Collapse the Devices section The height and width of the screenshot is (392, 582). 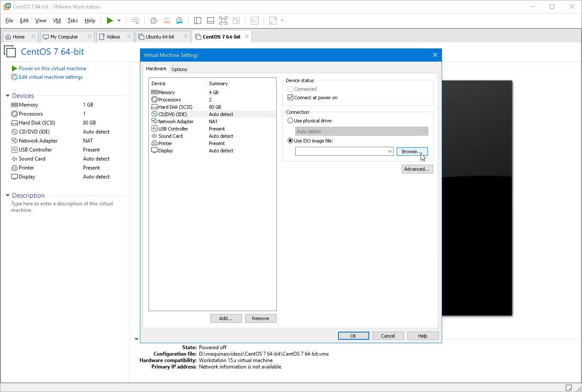pos(8,96)
